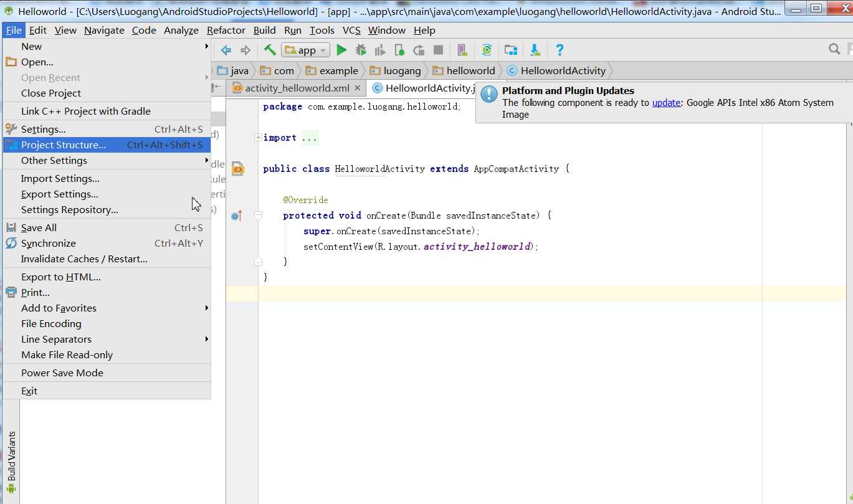The height and width of the screenshot is (504, 853).
Task: Open the Refactor menu
Action: 226,30
